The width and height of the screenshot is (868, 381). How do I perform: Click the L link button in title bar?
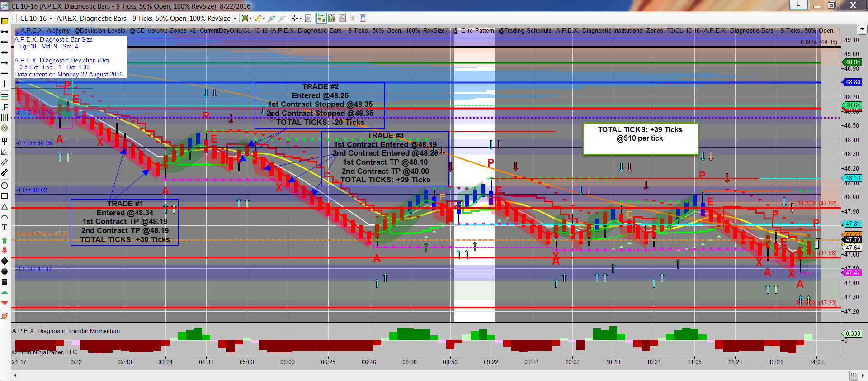(798, 4)
